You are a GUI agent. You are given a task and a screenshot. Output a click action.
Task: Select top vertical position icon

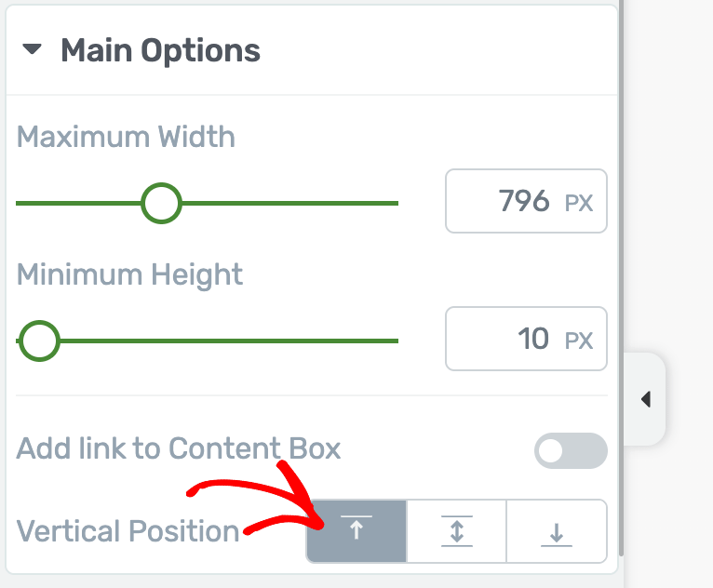coord(356,530)
